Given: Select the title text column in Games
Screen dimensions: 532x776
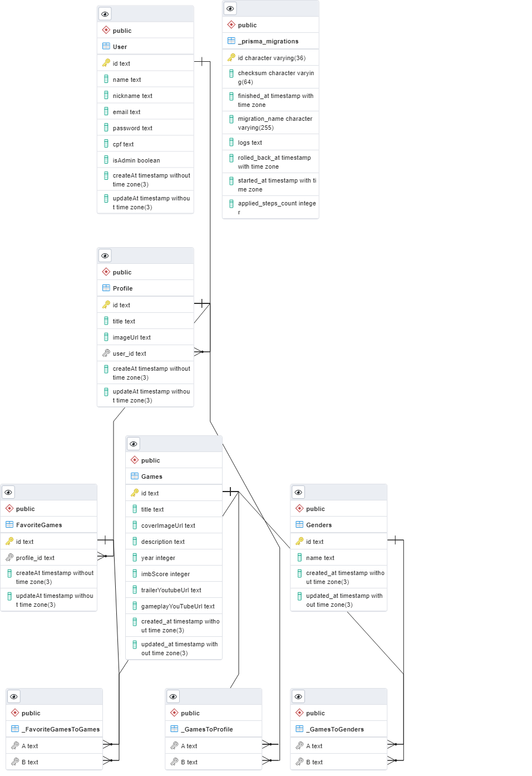Looking at the screenshot, I should [x=152, y=509].
